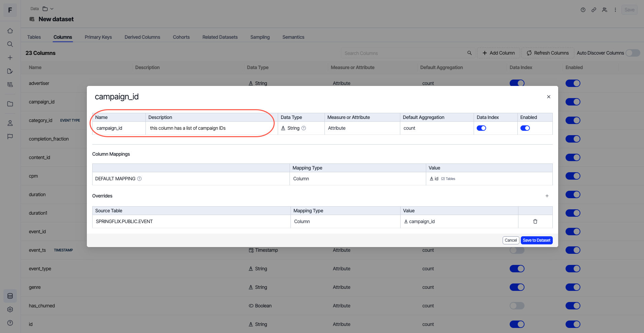This screenshot has width=644, height=333.
Task: Click the database icon in left sidebar
Action: tap(10, 296)
